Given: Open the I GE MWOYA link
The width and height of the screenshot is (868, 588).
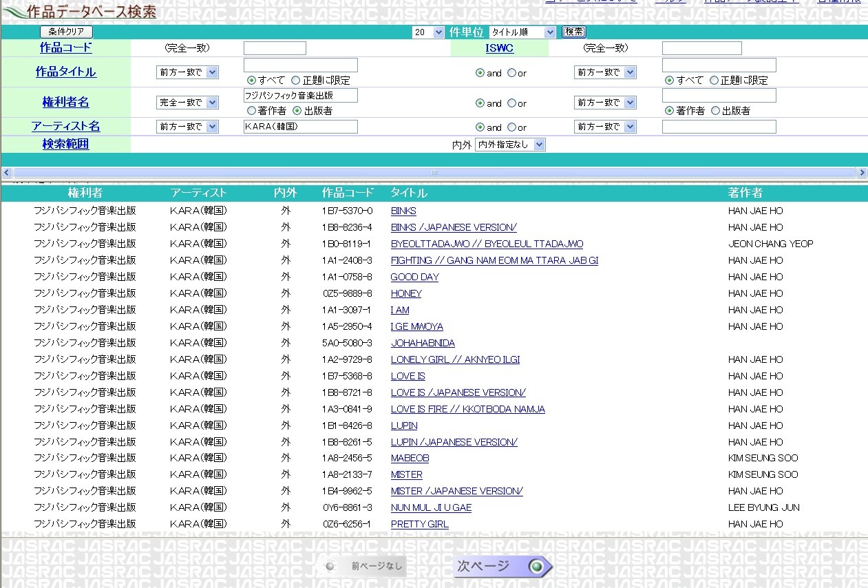Looking at the screenshot, I should pos(417,326).
